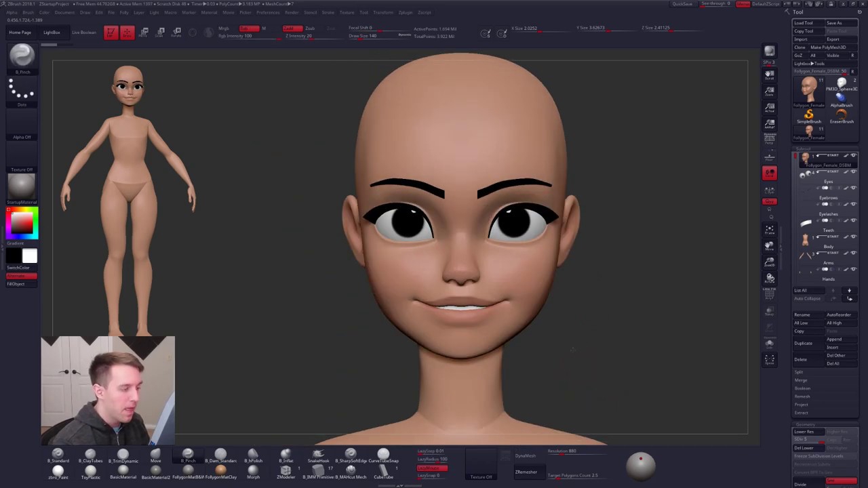The width and height of the screenshot is (868, 488).
Task: Select the CurveTubeSnap brush
Action: pos(383,455)
